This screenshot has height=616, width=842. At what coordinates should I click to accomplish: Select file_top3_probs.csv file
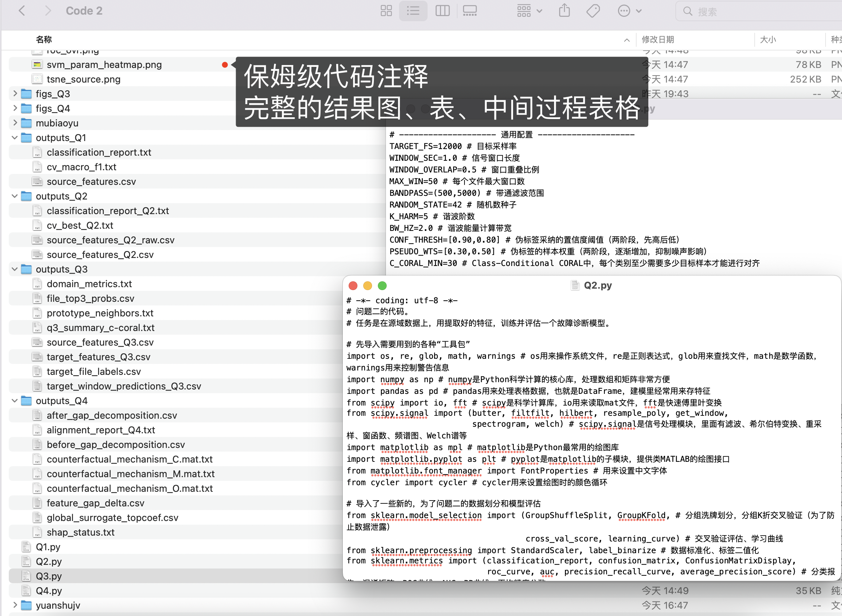click(x=90, y=298)
